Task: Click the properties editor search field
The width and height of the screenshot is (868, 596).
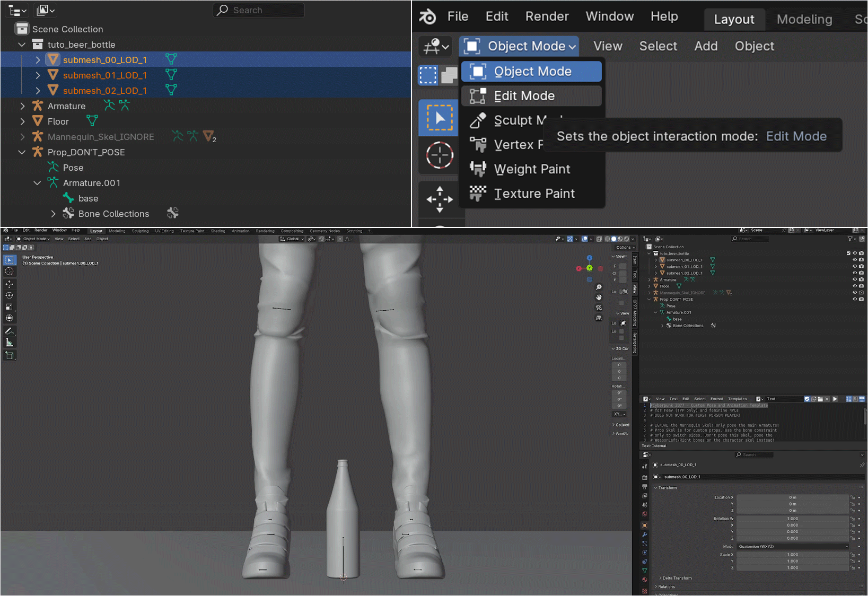Action: (x=754, y=455)
